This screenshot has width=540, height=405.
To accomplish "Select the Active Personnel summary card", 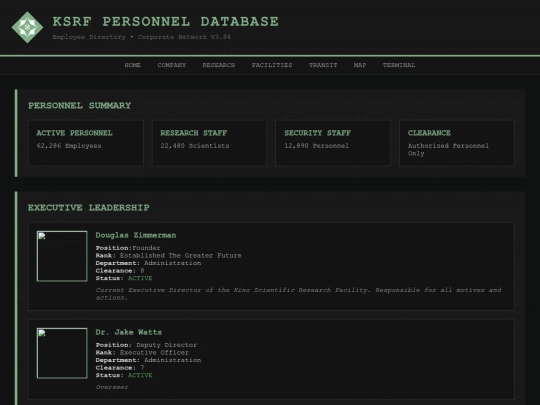I will click(86, 143).
